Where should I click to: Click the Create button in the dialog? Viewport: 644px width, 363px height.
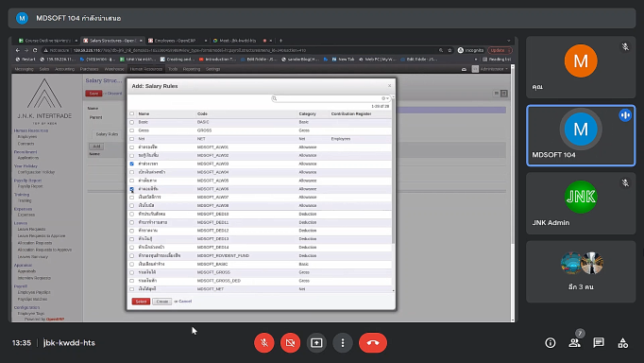[x=162, y=302]
